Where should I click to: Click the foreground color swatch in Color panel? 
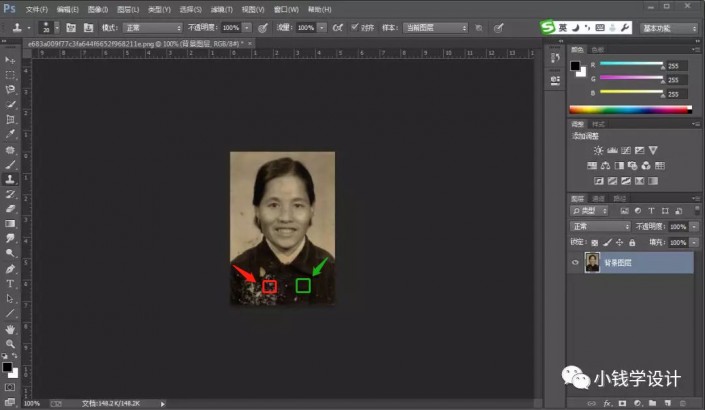pyautogui.click(x=575, y=66)
